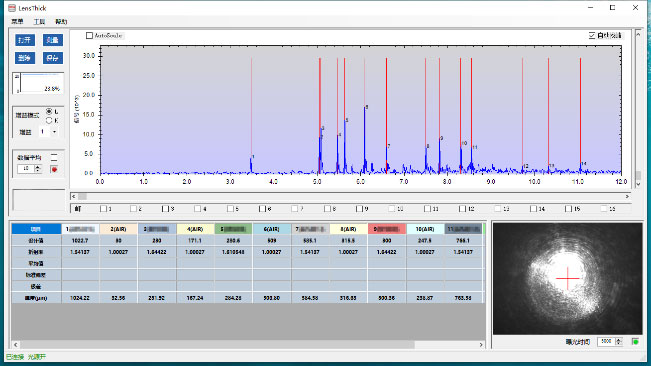The height and width of the screenshot is (366, 651).
Task: Tick peak checkbox number 5
Action: [230, 209]
